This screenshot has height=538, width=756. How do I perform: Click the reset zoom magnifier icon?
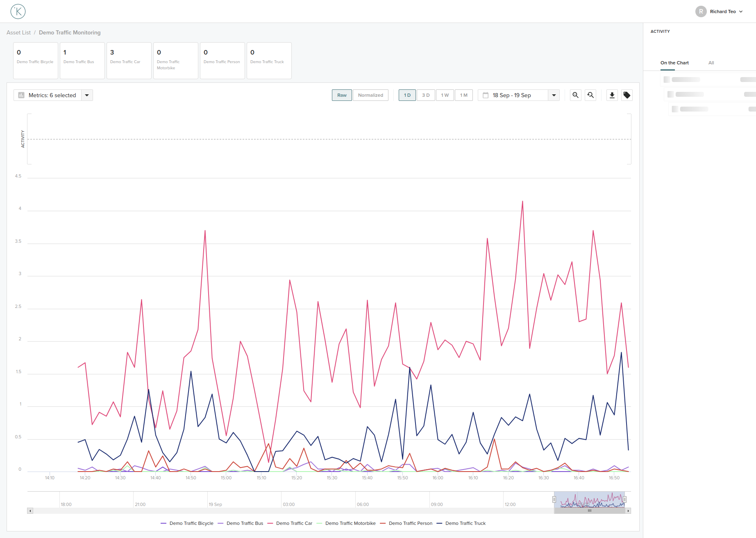(590, 95)
